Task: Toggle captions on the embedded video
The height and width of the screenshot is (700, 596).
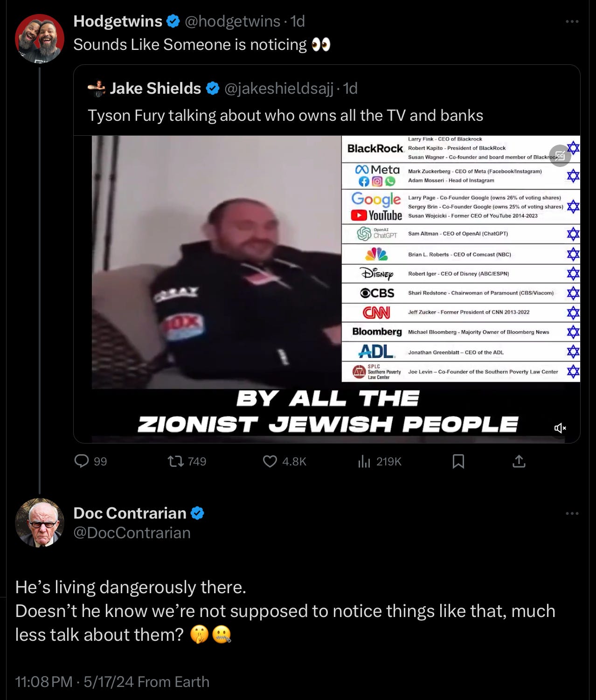Action: [560, 156]
